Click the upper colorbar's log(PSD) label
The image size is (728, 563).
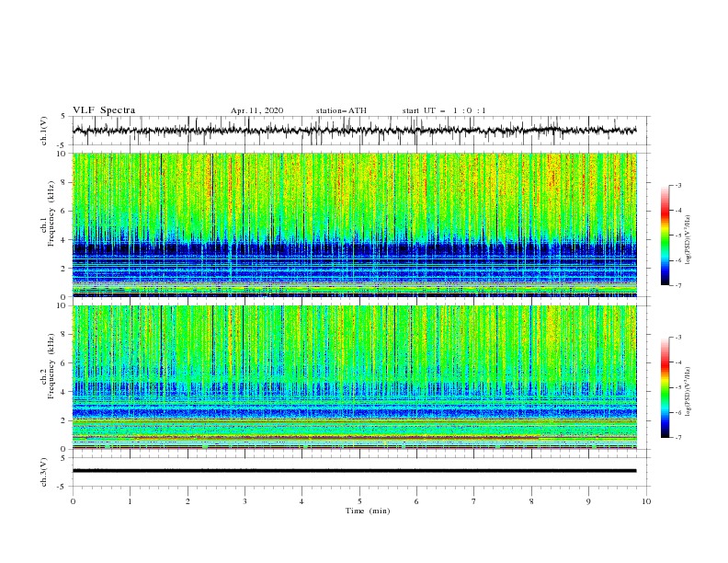click(688, 240)
